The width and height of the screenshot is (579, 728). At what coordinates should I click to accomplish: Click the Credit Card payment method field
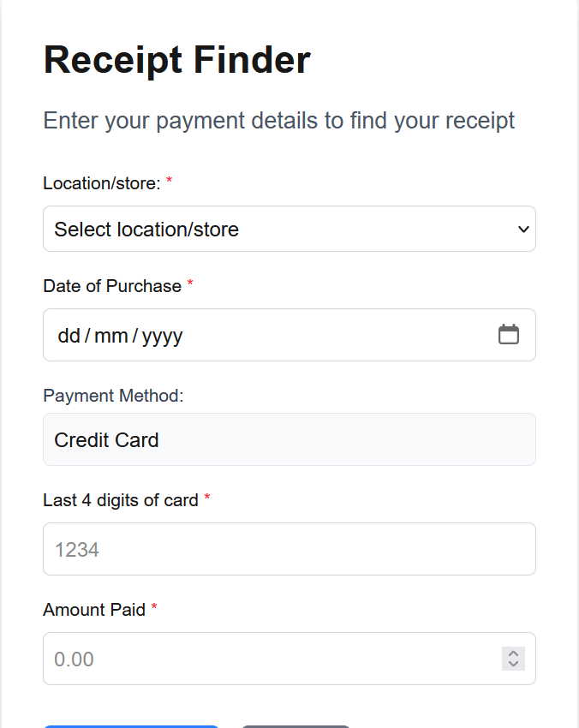pyautogui.click(x=289, y=440)
